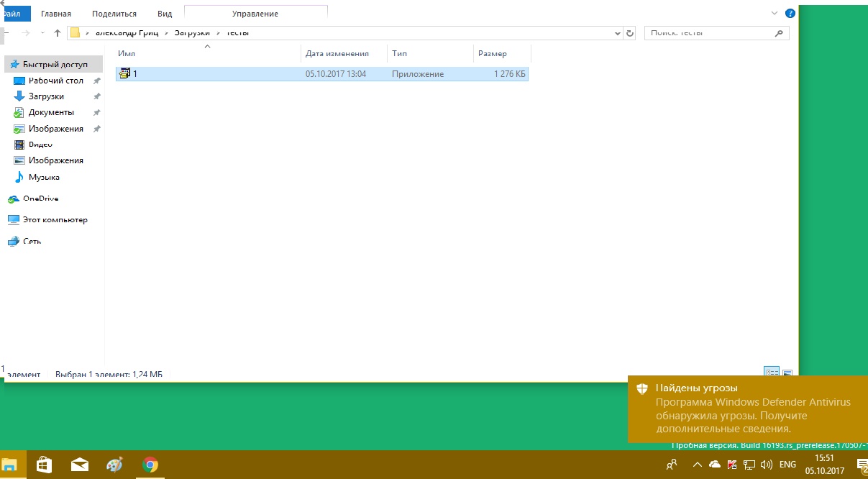Switch to details view layout button
This screenshot has width=868, height=479.
772,373
